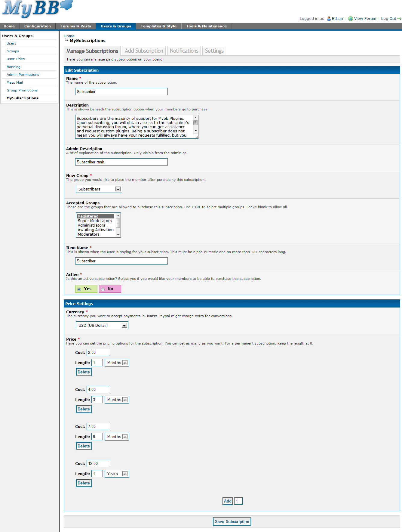Viewport: 402px width, 532px height.
Task: Click the MyBB logo
Action: coord(37,8)
